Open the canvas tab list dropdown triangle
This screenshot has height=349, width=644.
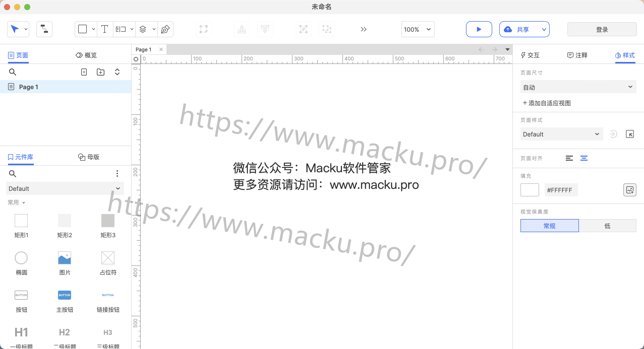pos(508,50)
